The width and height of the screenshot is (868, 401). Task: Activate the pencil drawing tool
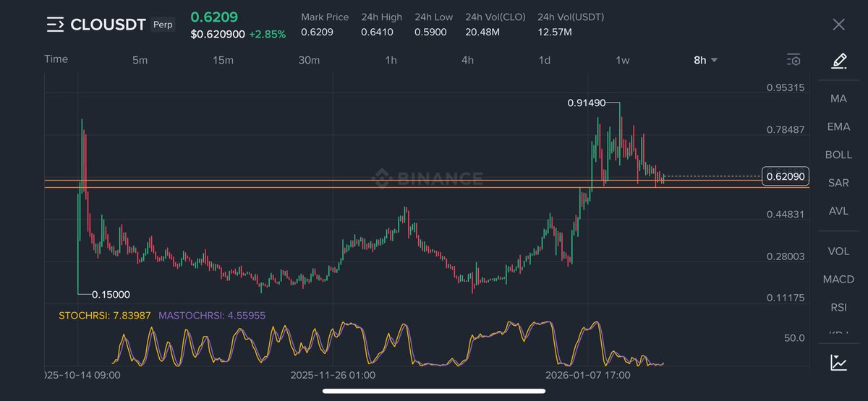[x=838, y=60]
